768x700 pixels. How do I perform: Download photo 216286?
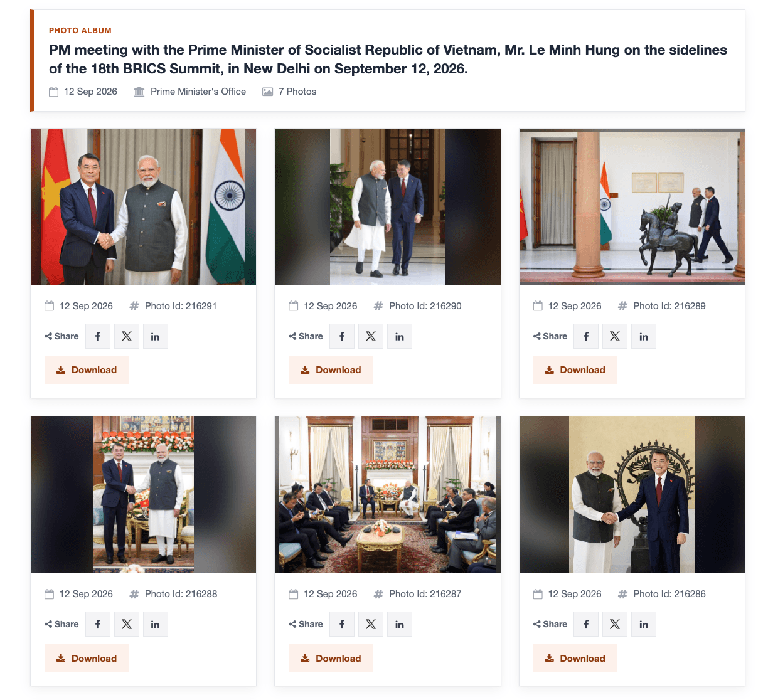click(x=575, y=658)
